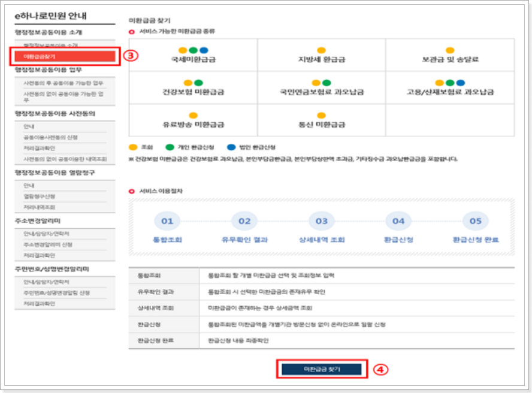The height and width of the screenshot is (393, 532).
Task: Click the green icon for 국민연금보험료 과오납금
Action: coord(325,83)
